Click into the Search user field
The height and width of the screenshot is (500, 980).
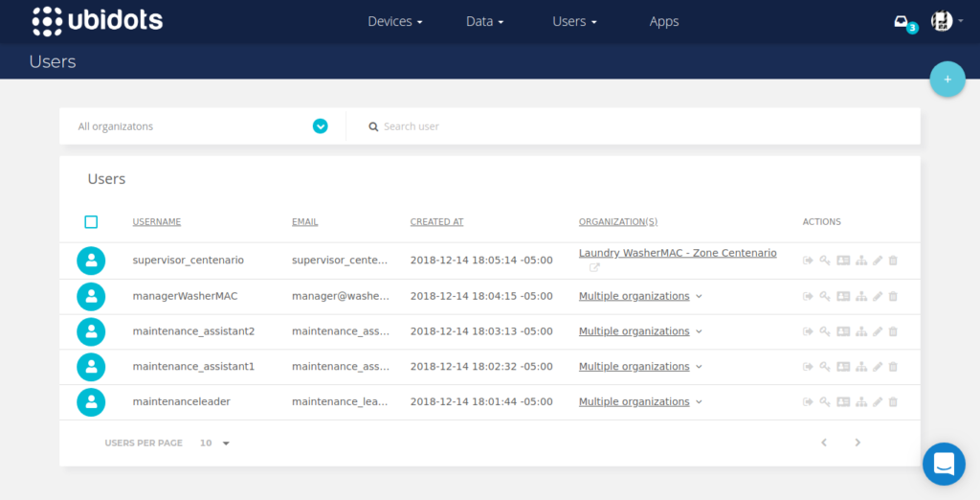coord(633,126)
